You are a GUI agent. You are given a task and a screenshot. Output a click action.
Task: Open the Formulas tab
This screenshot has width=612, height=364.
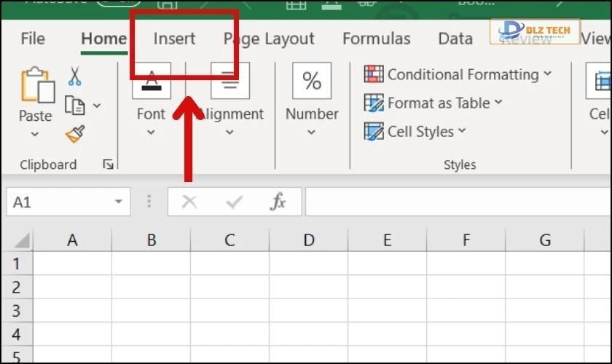(376, 39)
